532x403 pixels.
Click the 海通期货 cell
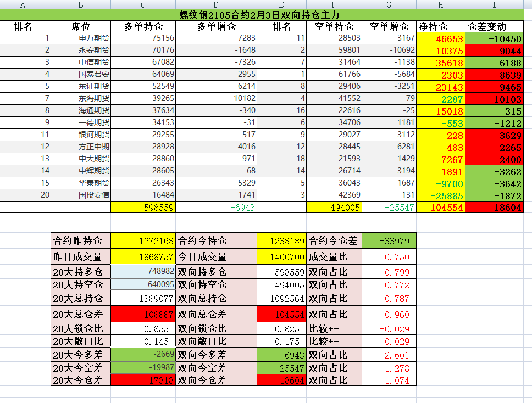81,110
